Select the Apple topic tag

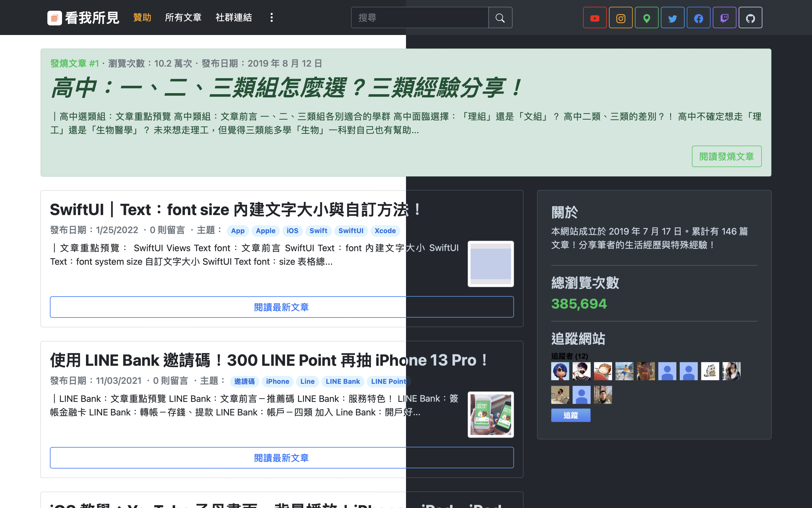coord(265,231)
